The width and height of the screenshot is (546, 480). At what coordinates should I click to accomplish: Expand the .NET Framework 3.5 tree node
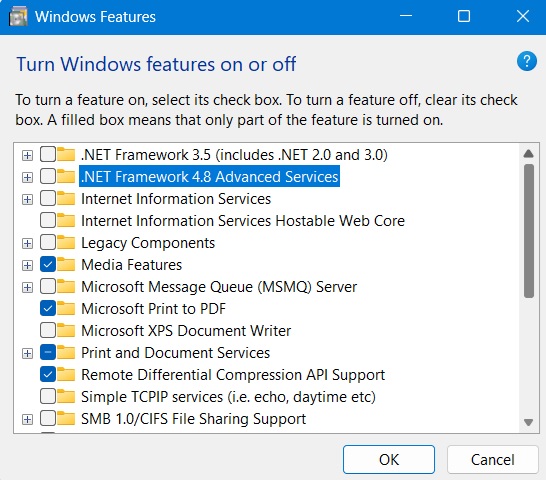click(x=27, y=155)
